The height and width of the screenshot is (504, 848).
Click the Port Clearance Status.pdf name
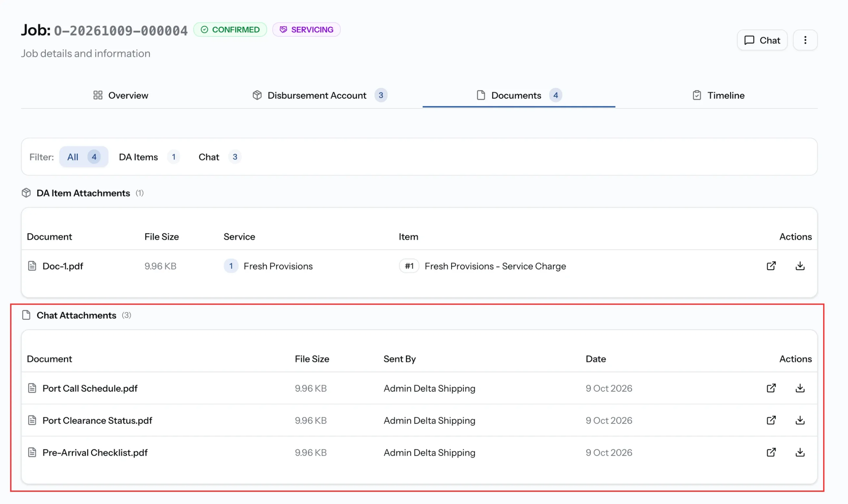point(97,420)
